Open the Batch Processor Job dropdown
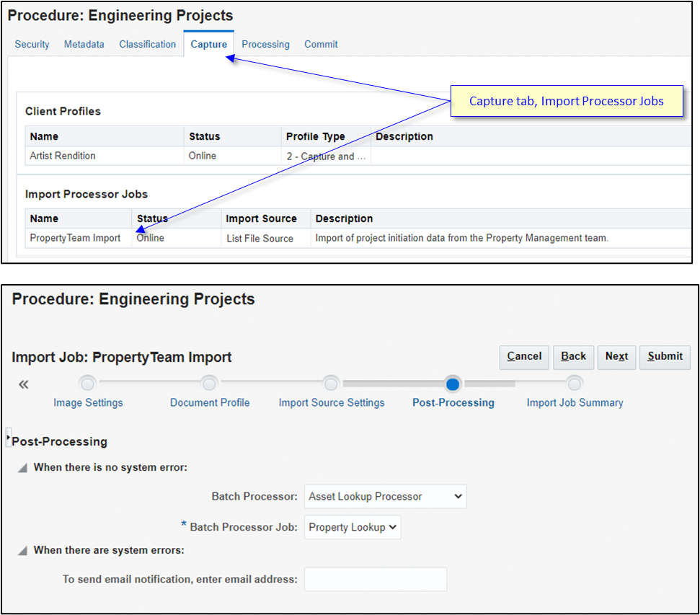This screenshot has height=615, width=700. point(352,527)
